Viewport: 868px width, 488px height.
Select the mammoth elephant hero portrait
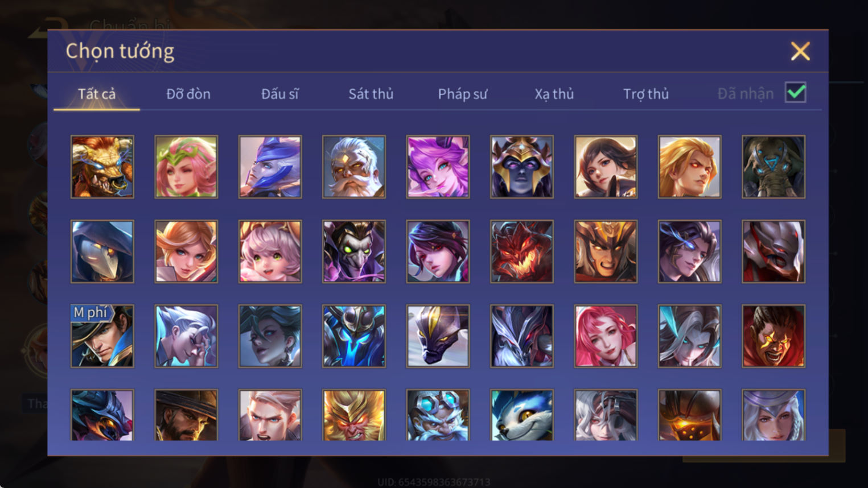pos(774,167)
